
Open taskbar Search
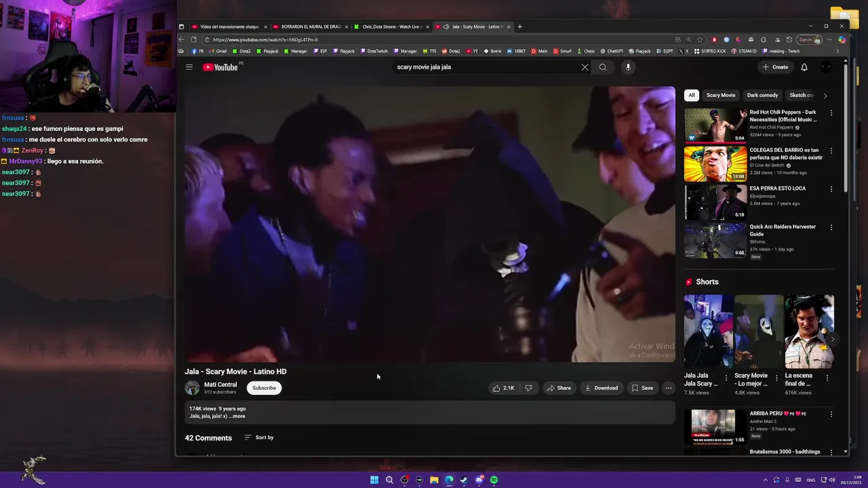[x=389, y=480]
